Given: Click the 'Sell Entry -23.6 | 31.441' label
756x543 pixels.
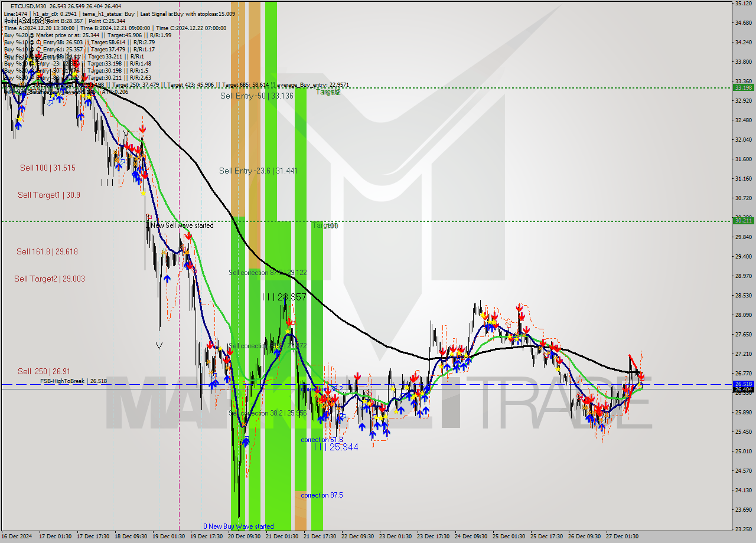Looking at the screenshot, I should coord(258,171).
